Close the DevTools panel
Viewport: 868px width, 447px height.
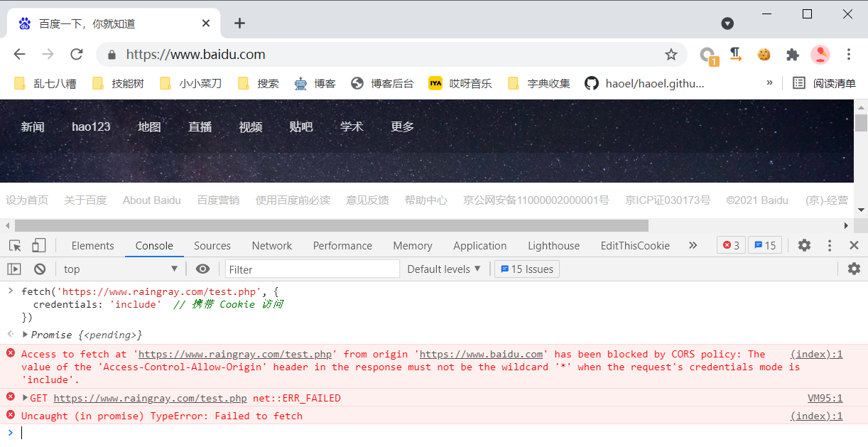(x=855, y=245)
